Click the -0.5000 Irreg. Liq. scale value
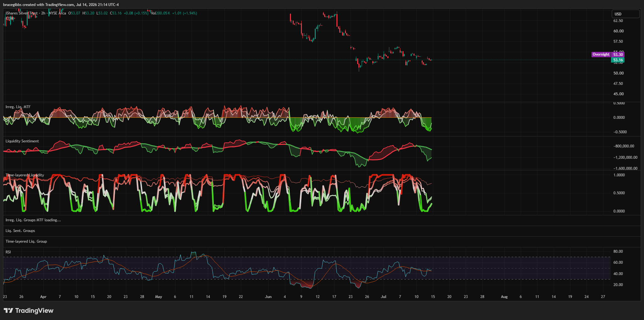The height and width of the screenshot is (320, 644). click(620, 132)
